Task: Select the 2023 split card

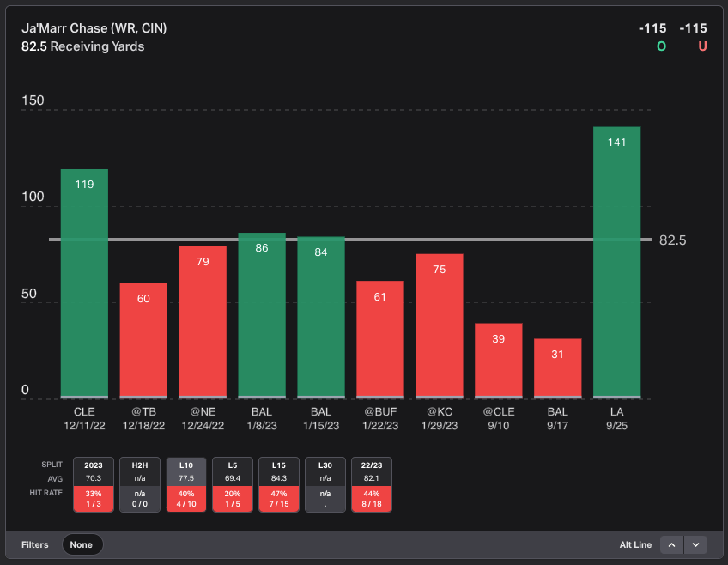Action: pyautogui.click(x=94, y=484)
